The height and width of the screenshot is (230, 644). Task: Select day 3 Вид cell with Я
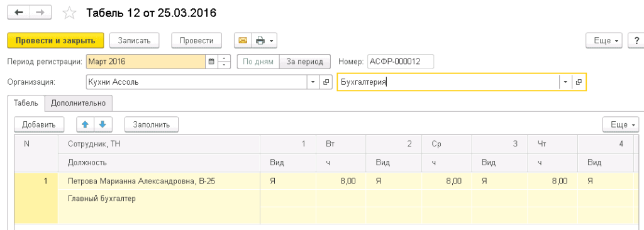(500, 181)
